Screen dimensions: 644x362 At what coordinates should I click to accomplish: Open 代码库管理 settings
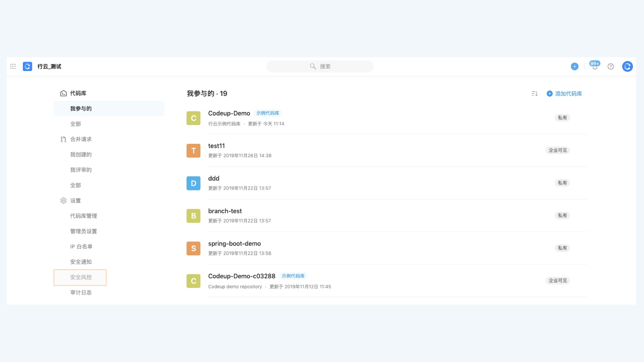84,216
